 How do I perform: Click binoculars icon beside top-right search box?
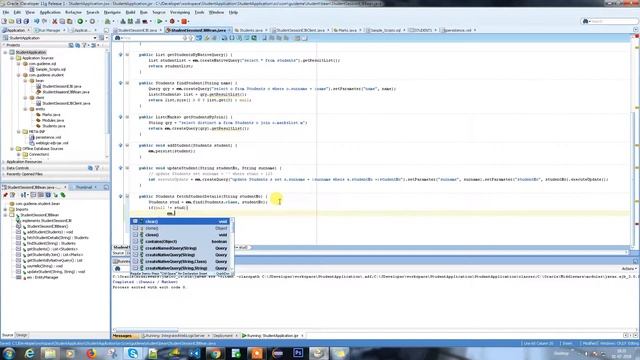pyautogui.click(x=586, y=21)
